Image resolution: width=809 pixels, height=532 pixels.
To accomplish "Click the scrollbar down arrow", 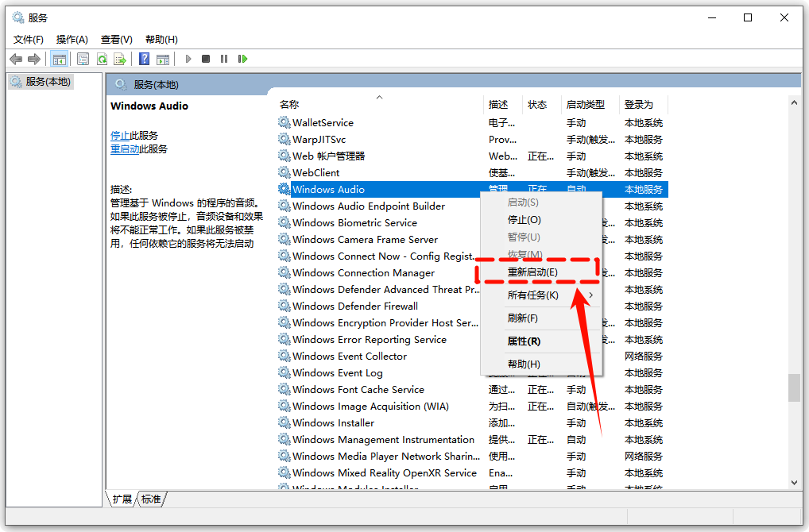I will coord(794,483).
